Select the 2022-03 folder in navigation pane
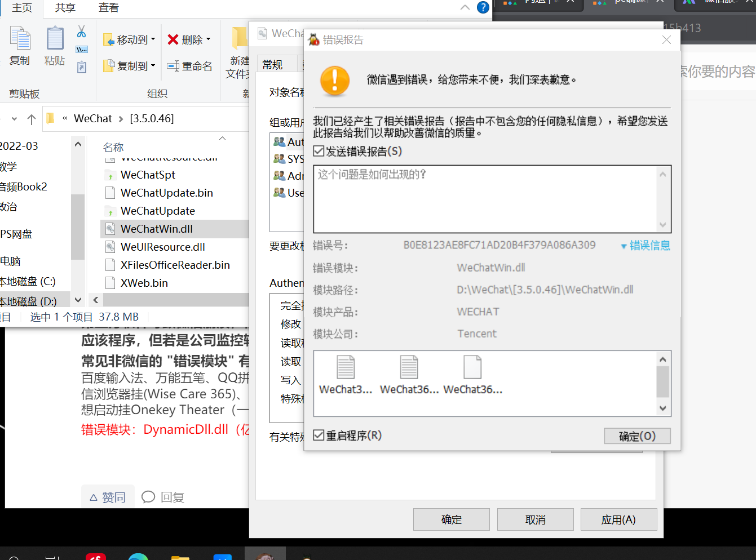 [x=19, y=146]
